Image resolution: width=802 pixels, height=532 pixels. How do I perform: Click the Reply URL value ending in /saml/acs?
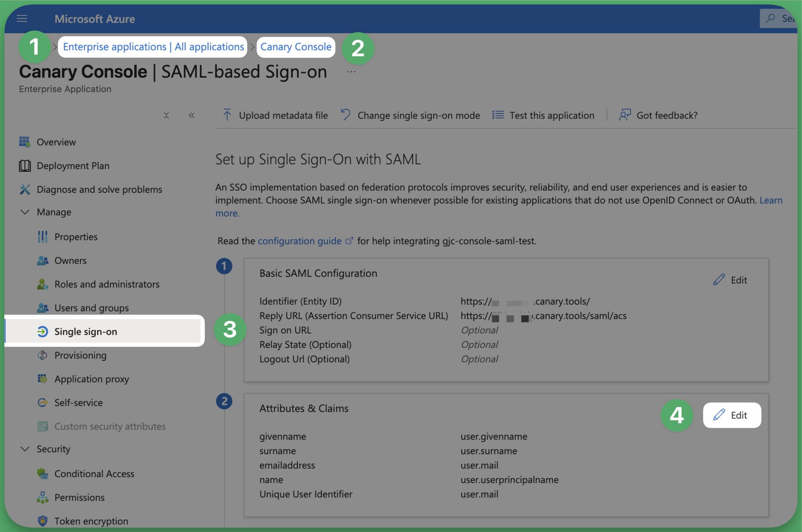543,316
